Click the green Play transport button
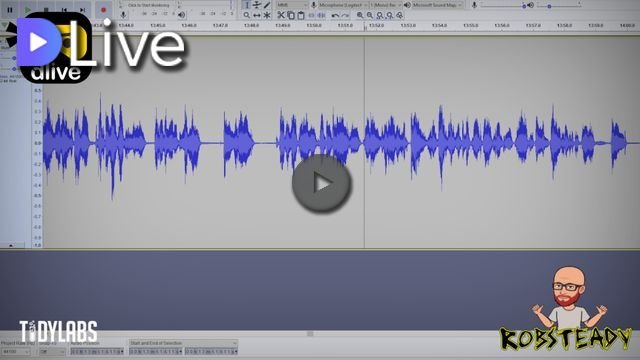The width and height of the screenshot is (640, 360). (x=28, y=9)
